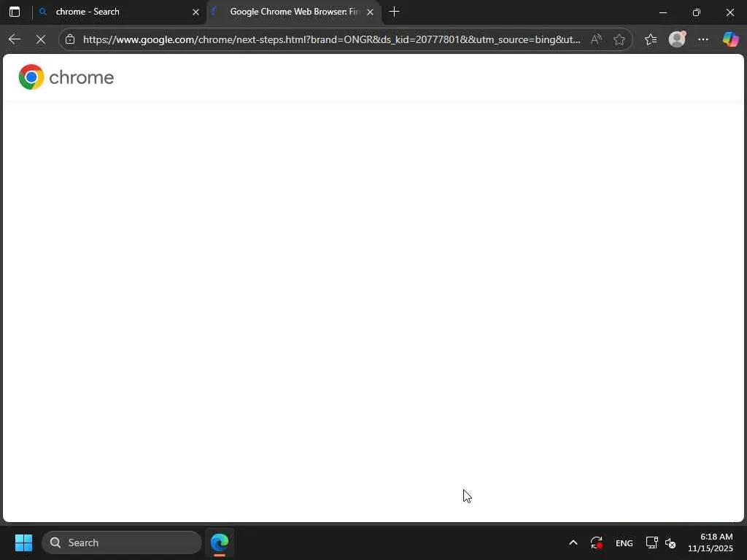Restore down the Edge window

click(697, 12)
